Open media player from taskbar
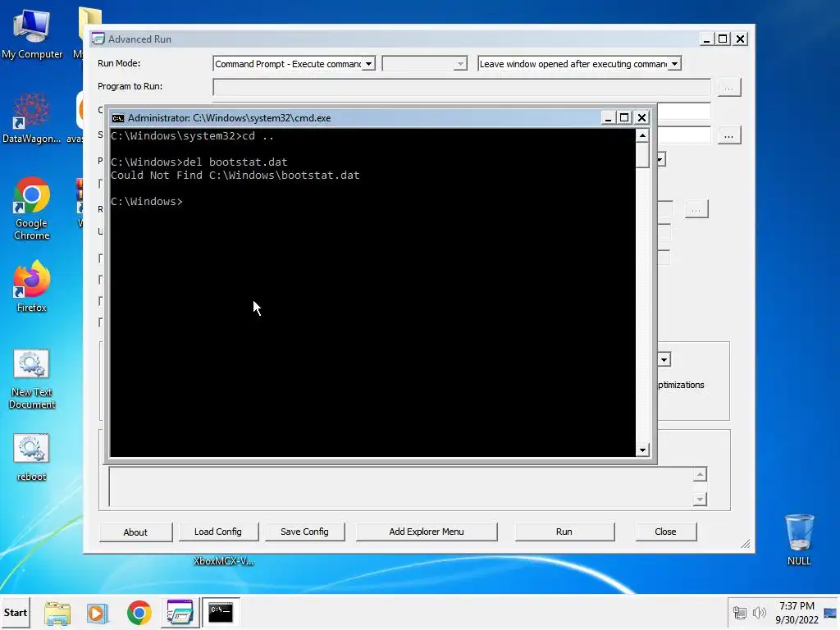Viewport: 840px width, 630px height. [98, 613]
